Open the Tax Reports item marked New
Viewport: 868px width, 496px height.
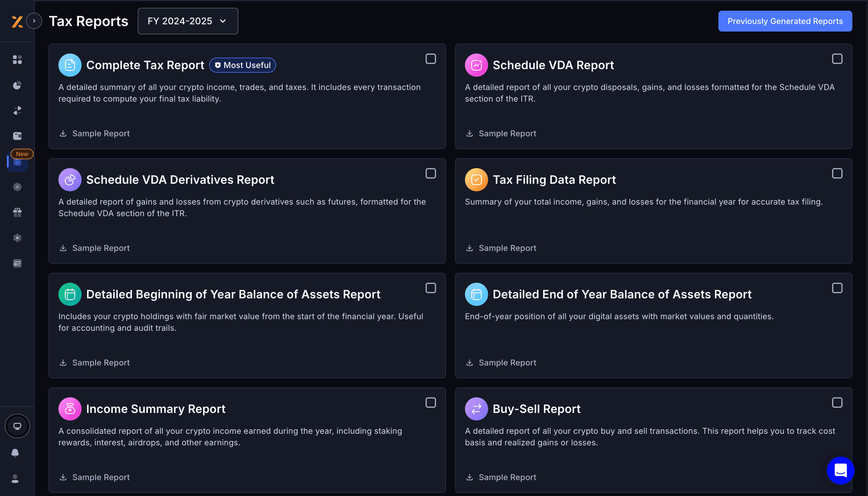[17, 162]
